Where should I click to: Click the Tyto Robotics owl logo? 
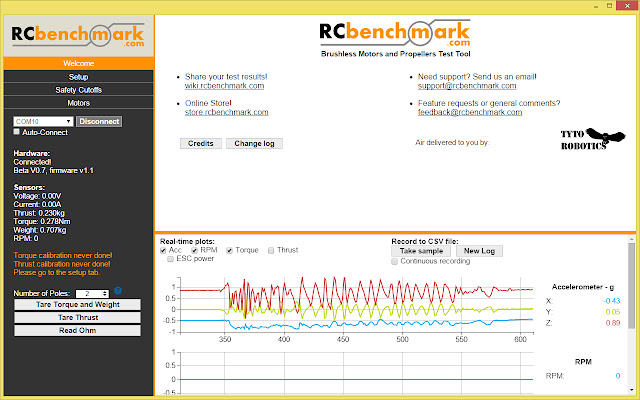point(593,140)
